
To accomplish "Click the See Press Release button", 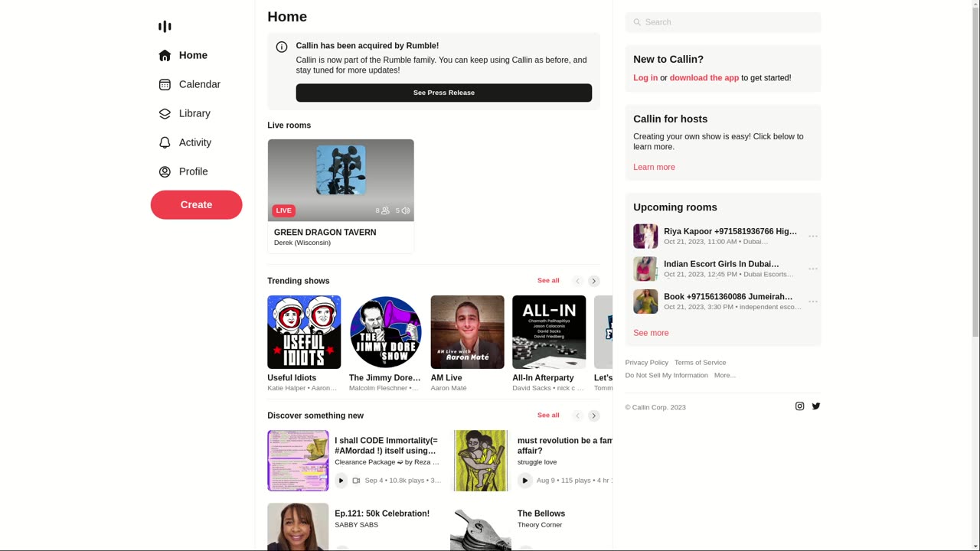I will 444,93.
